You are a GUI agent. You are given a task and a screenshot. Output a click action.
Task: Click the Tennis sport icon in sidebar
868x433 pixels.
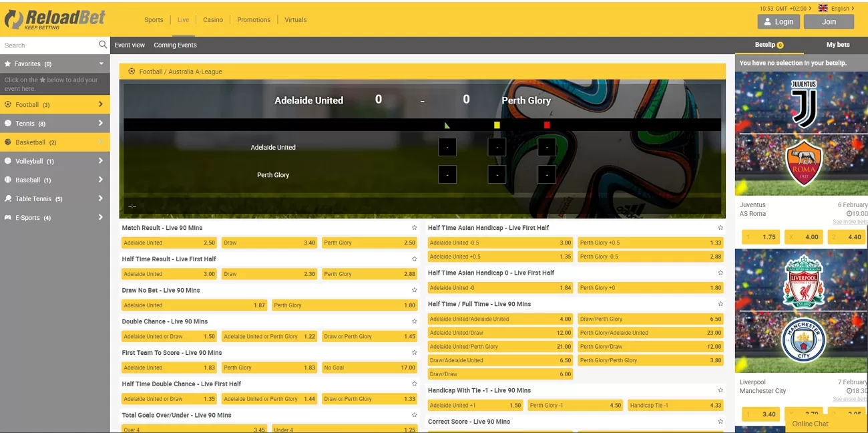(8, 123)
